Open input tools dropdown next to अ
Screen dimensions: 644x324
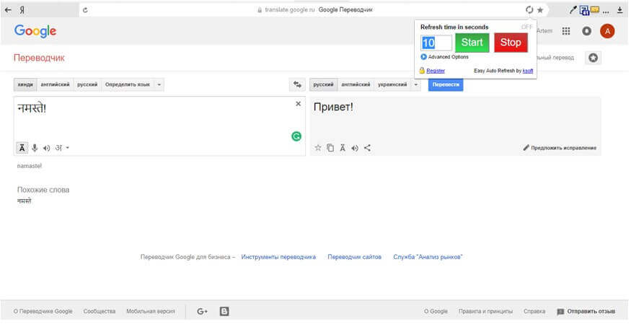coord(68,148)
